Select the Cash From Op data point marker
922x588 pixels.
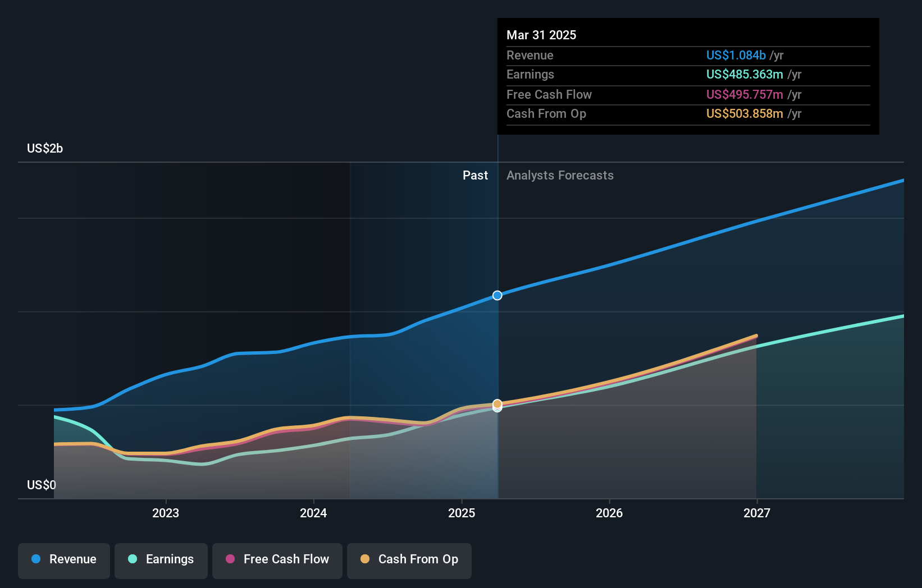[x=497, y=404]
